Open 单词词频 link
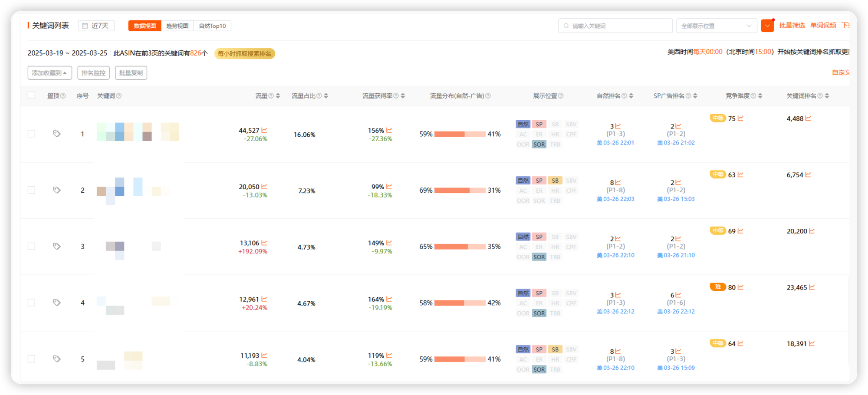 tap(823, 25)
